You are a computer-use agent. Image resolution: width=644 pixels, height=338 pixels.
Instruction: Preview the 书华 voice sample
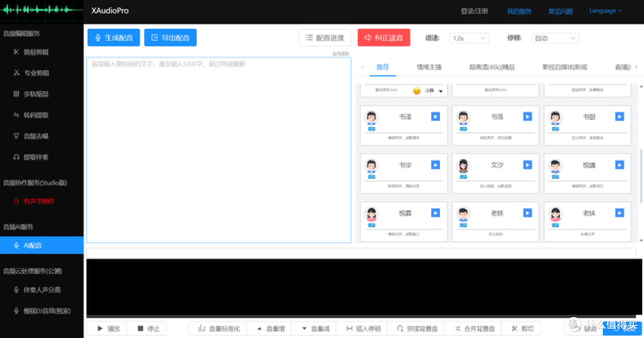[435, 165]
